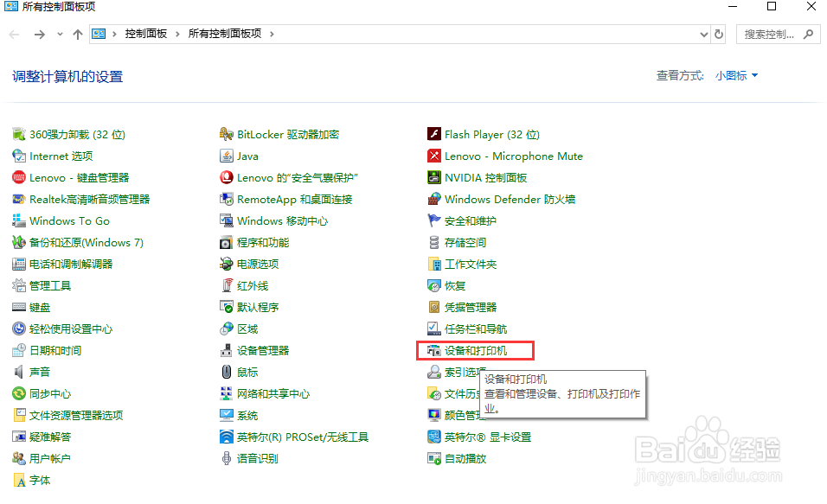Click the Realtek高清晰音频管理器 icon
Viewport: 827px width, 504px height.
point(19,200)
